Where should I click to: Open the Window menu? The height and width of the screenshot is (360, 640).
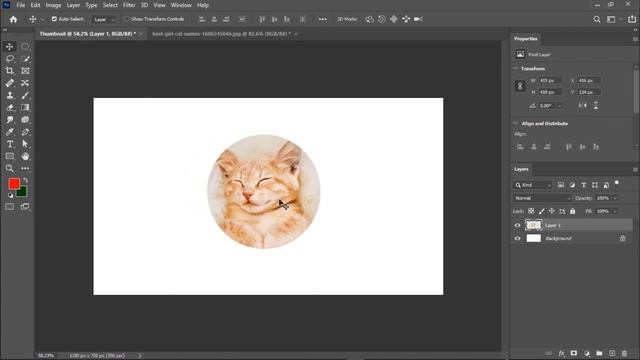click(181, 5)
